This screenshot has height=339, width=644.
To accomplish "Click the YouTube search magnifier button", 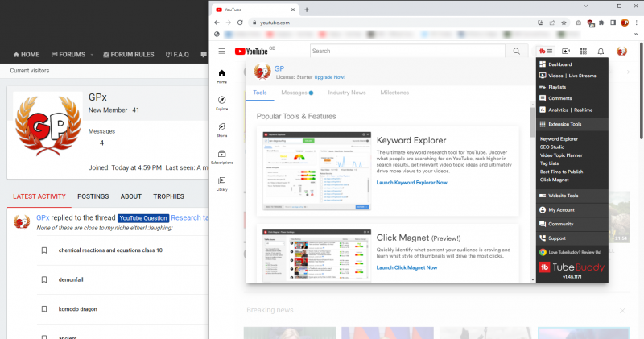I will click(516, 51).
